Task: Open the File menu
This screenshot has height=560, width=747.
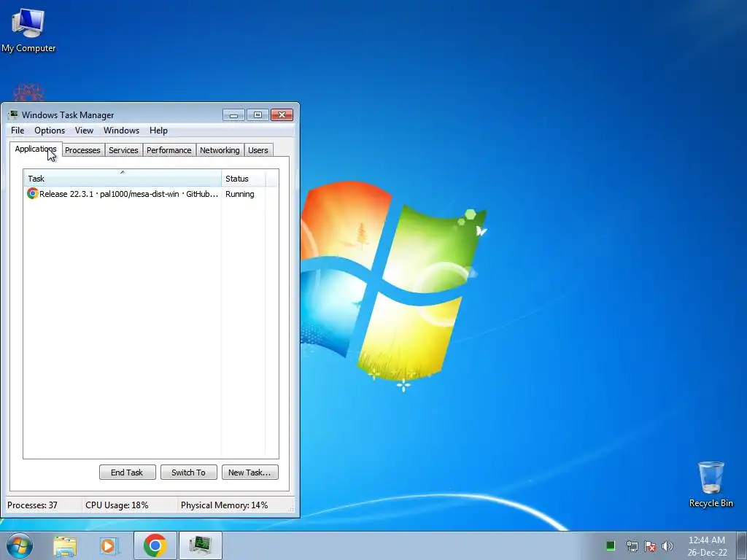Action: [18, 131]
